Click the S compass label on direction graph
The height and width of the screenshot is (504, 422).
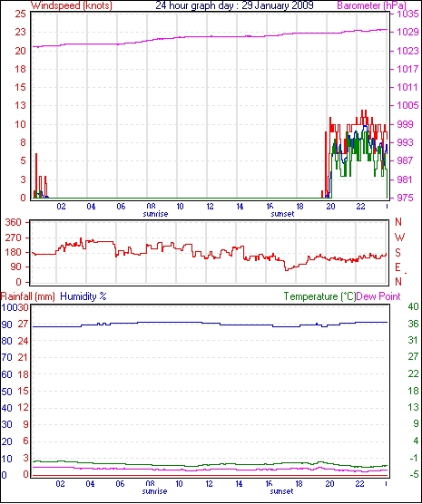(x=397, y=253)
